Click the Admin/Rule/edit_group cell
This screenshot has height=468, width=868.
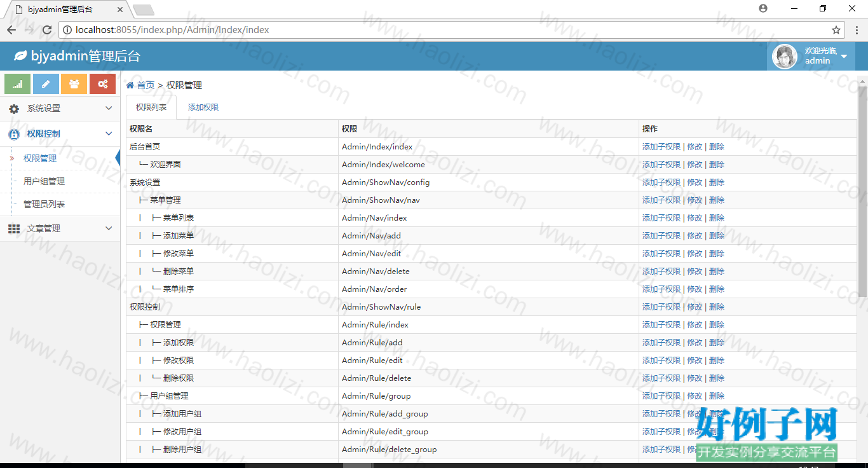pyautogui.click(x=489, y=432)
